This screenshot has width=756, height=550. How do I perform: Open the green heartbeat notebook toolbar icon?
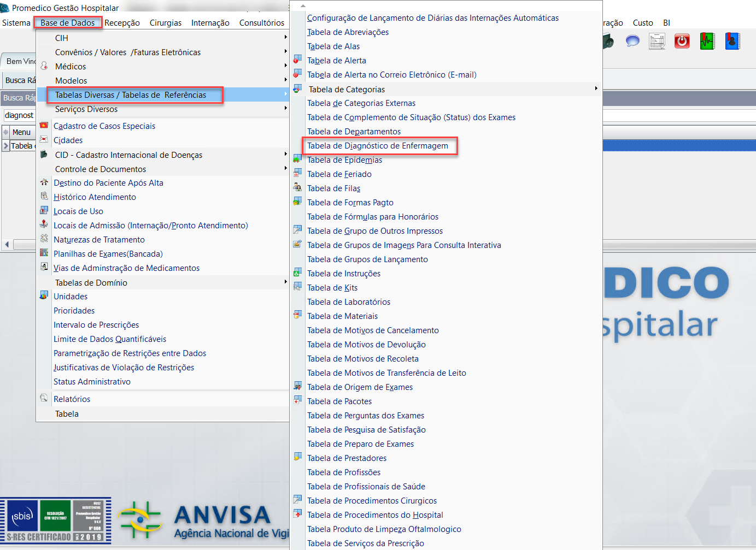pyautogui.click(x=707, y=41)
